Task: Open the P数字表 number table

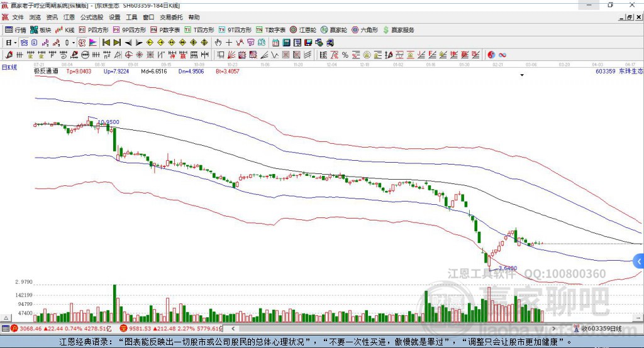Action: click(165, 30)
